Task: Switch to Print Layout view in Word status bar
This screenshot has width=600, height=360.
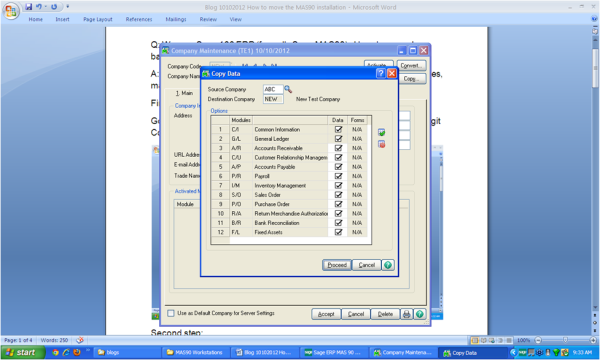Action: point(475,340)
